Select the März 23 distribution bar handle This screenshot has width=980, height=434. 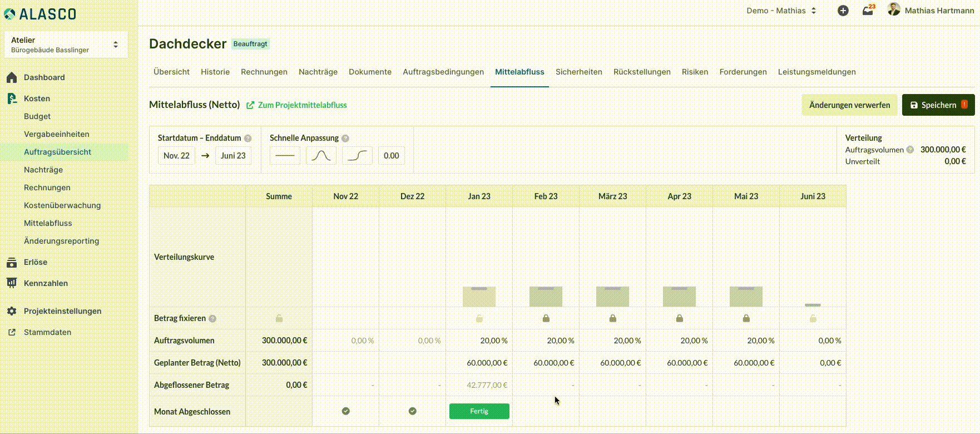[x=613, y=288]
